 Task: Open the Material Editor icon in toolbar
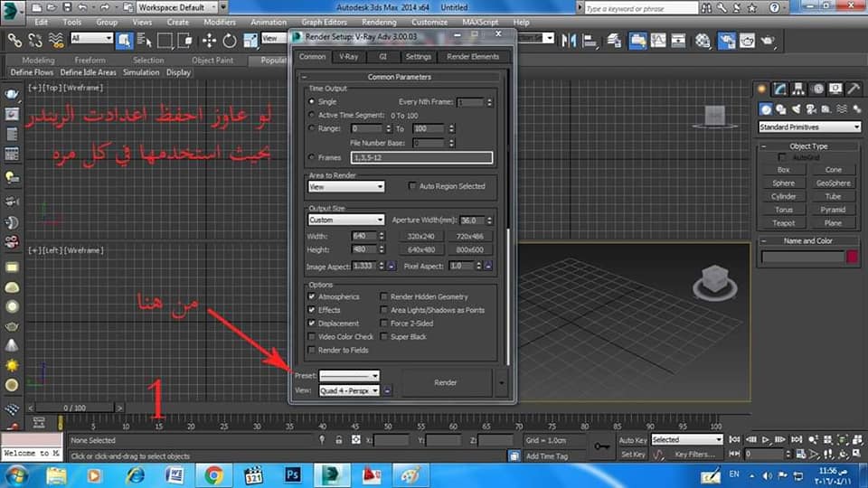pos(703,41)
